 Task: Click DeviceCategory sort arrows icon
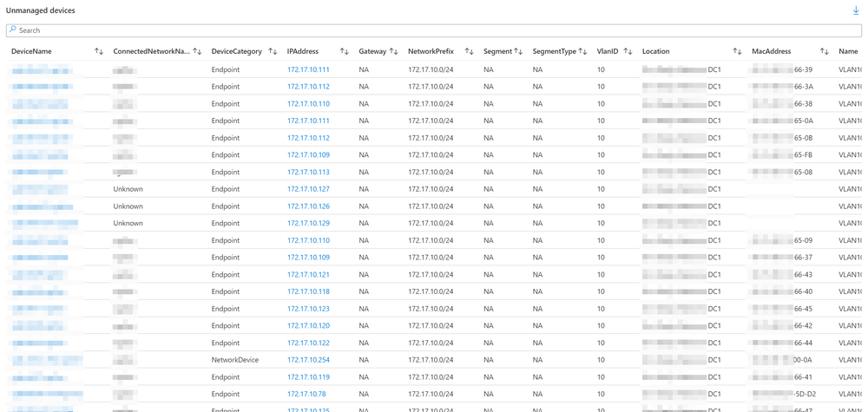point(273,51)
